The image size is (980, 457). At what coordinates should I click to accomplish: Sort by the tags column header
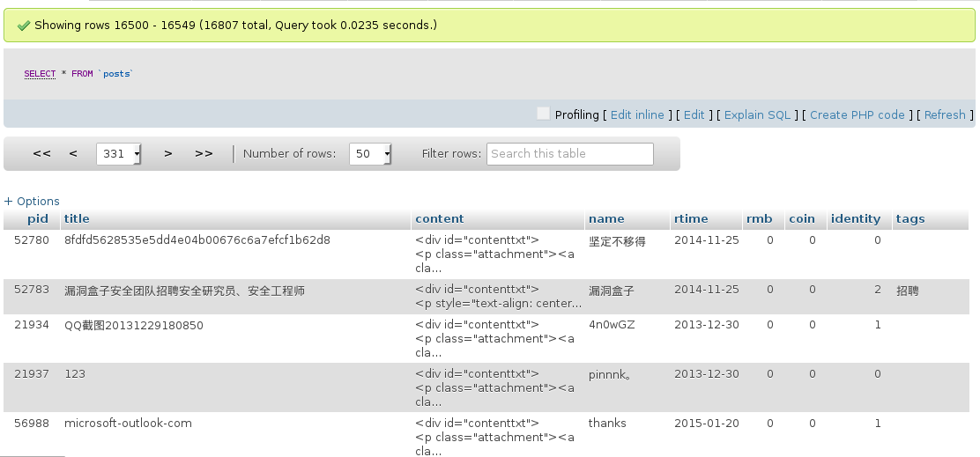point(910,219)
